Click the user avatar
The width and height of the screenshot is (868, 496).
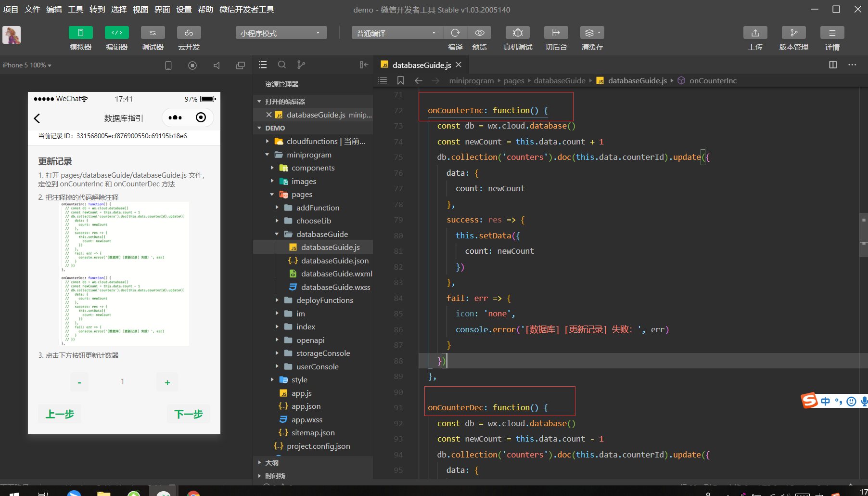[12, 35]
